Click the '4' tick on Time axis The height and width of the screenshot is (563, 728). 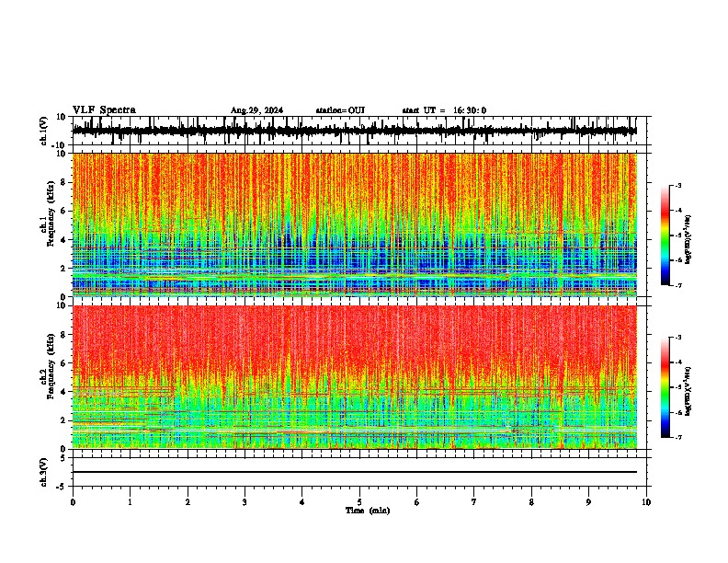(302, 502)
